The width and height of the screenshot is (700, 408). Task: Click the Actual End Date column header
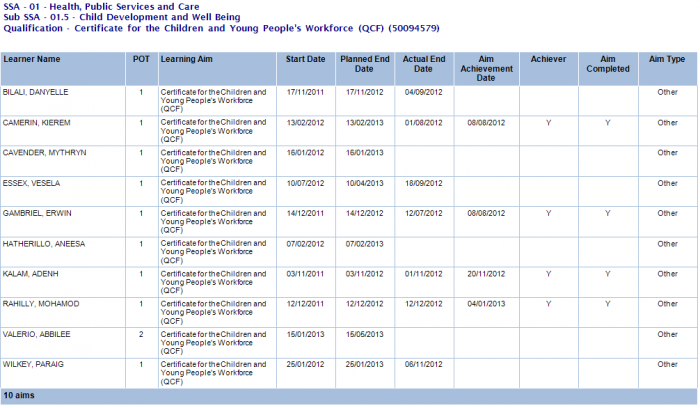coord(424,64)
